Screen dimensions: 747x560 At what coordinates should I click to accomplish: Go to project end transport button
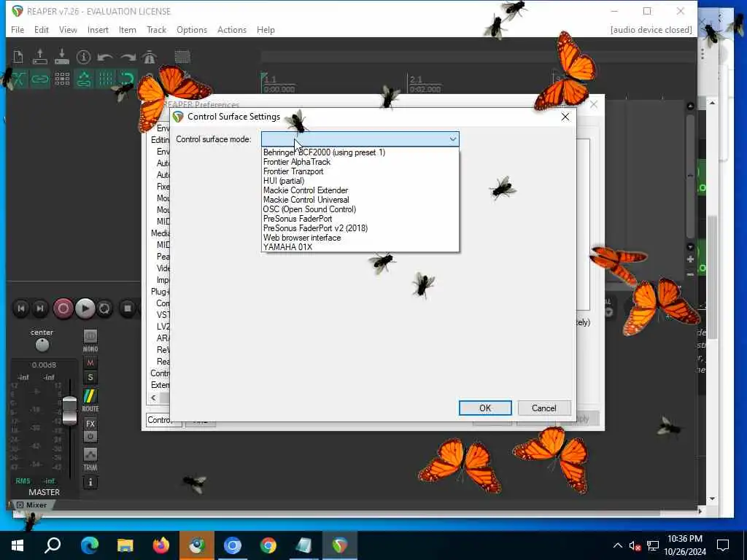click(41, 308)
